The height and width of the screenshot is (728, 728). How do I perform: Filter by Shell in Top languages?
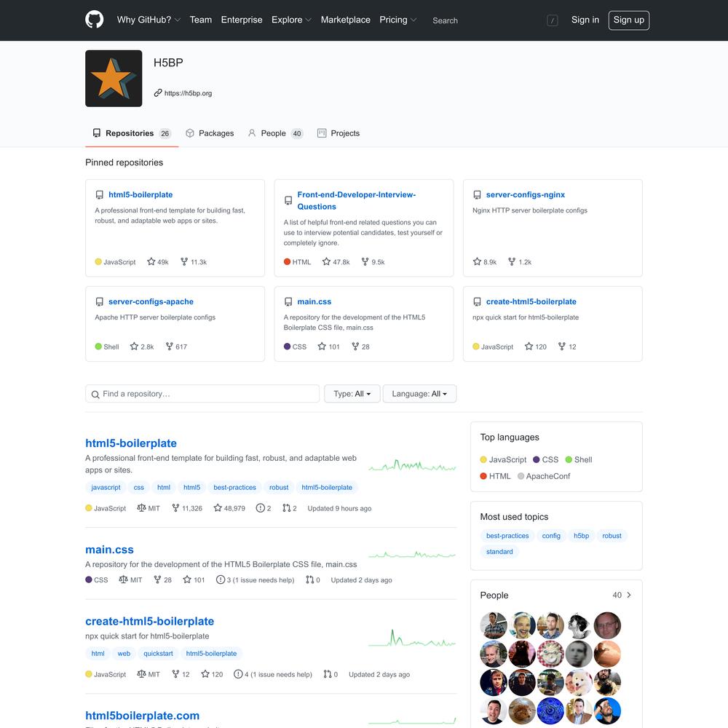(x=579, y=459)
